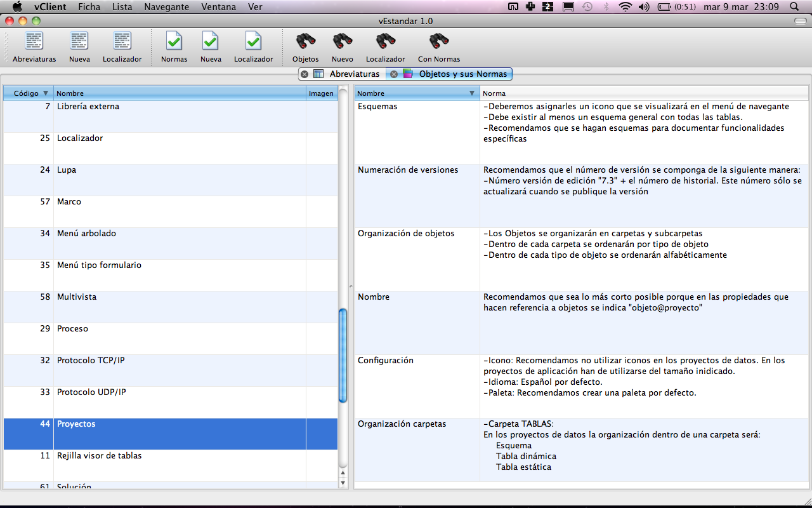Open the Objetos Localizador binoculars icon
The height and width of the screenshot is (508, 812).
(x=385, y=41)
